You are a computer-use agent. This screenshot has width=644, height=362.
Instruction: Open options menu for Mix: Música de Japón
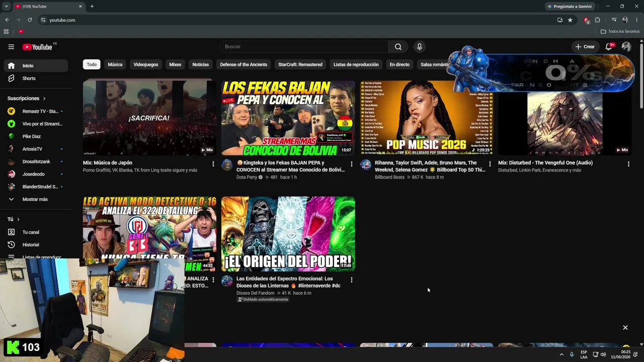coord(213,164)
